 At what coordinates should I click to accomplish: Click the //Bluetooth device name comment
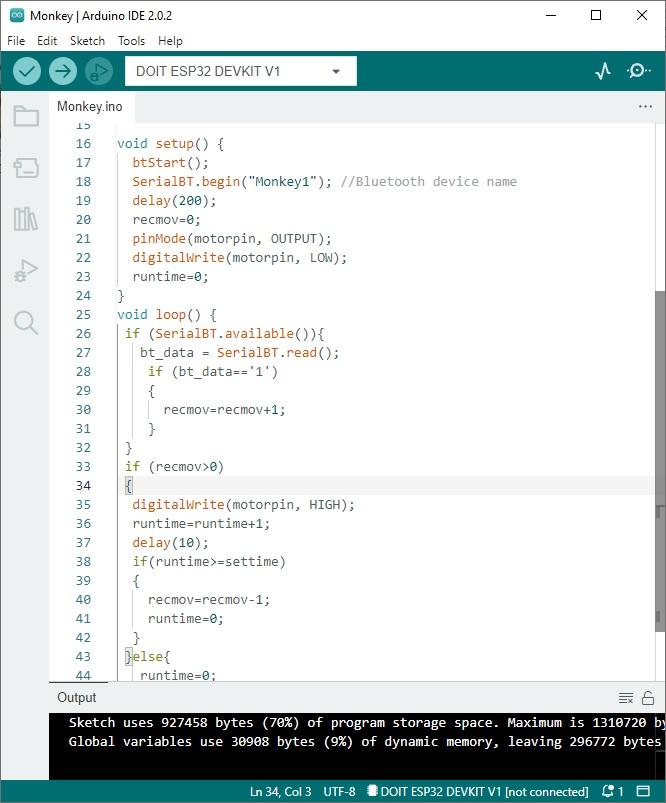(x=429, y=182)
